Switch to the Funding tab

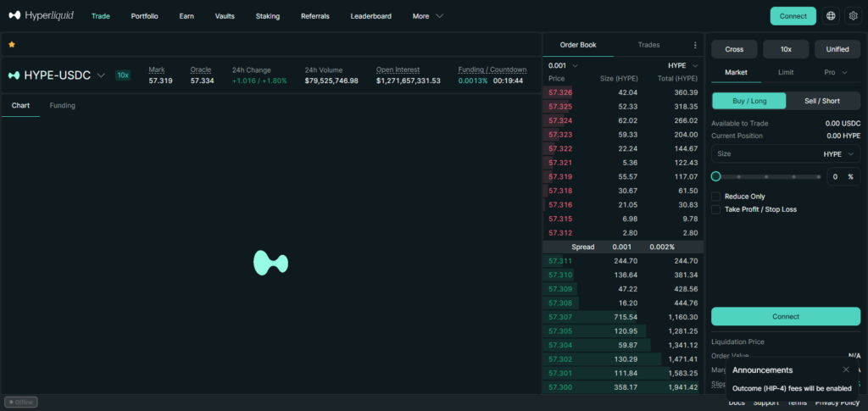(x=63, y=105)
